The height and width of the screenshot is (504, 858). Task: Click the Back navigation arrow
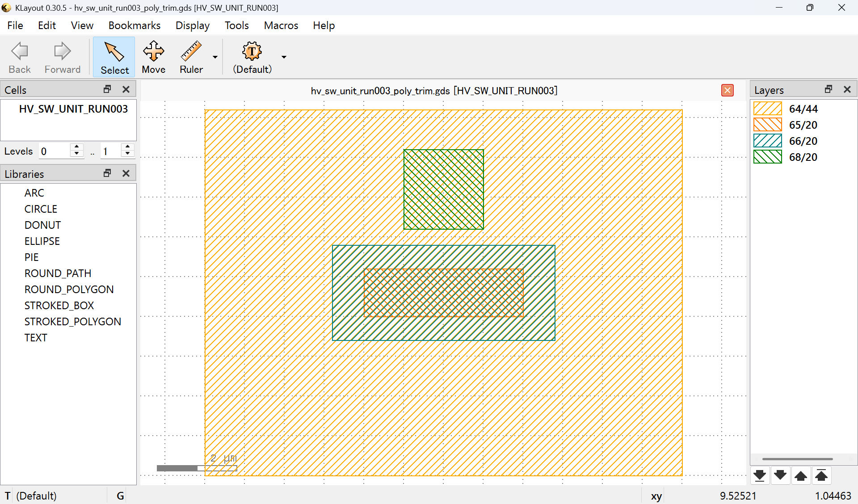(20, 57)
